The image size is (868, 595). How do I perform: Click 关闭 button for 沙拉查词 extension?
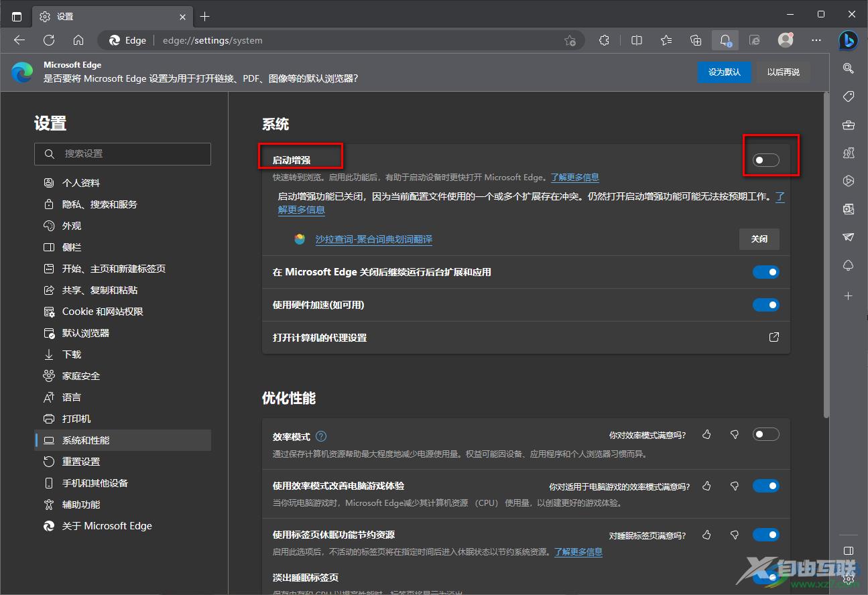[759, 239]
